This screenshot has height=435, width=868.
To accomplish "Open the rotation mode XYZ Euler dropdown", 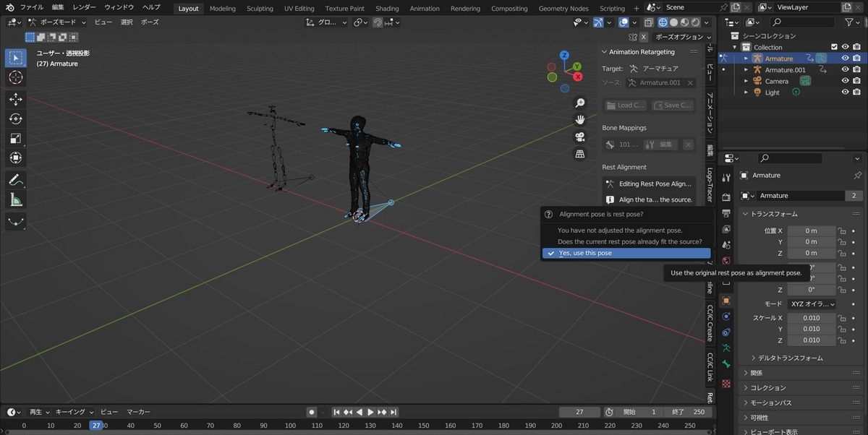I will tap(812, 304).
